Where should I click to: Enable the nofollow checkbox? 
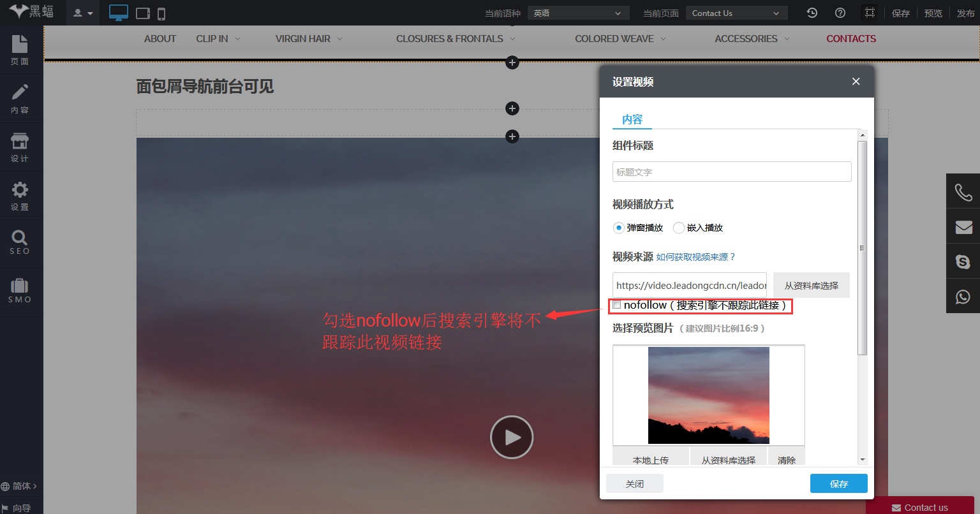click(x=616, y=304)
